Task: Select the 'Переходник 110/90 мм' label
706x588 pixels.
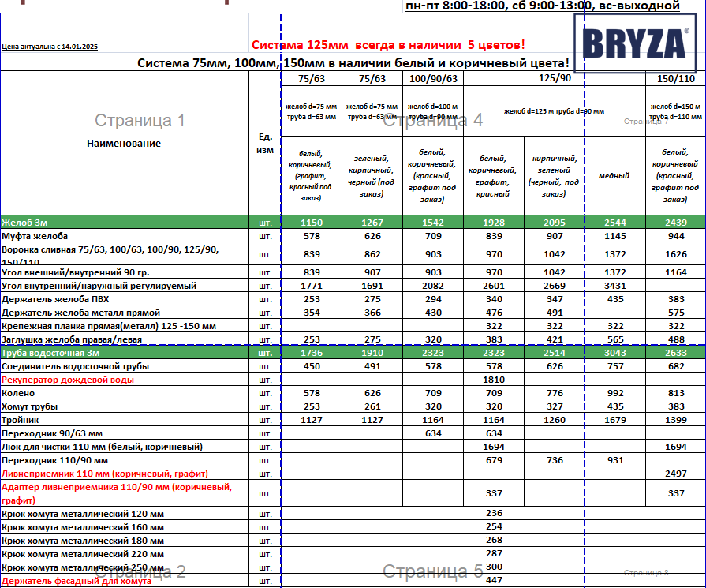Action: (x=55, y=460)
